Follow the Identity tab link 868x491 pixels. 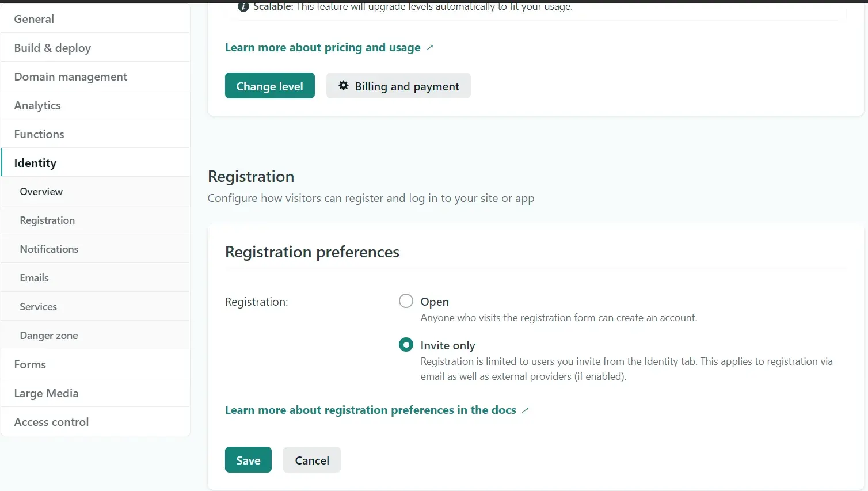pyautogui.click(x=669, y=361)
